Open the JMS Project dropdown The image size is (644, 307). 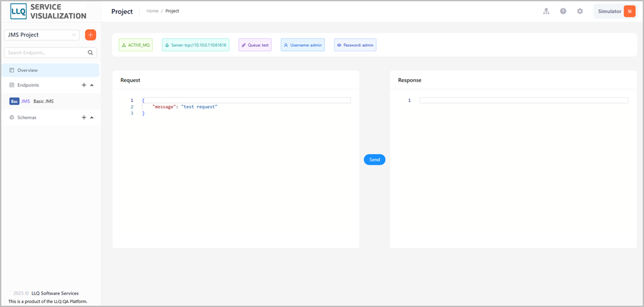click(x=42, y=35)
